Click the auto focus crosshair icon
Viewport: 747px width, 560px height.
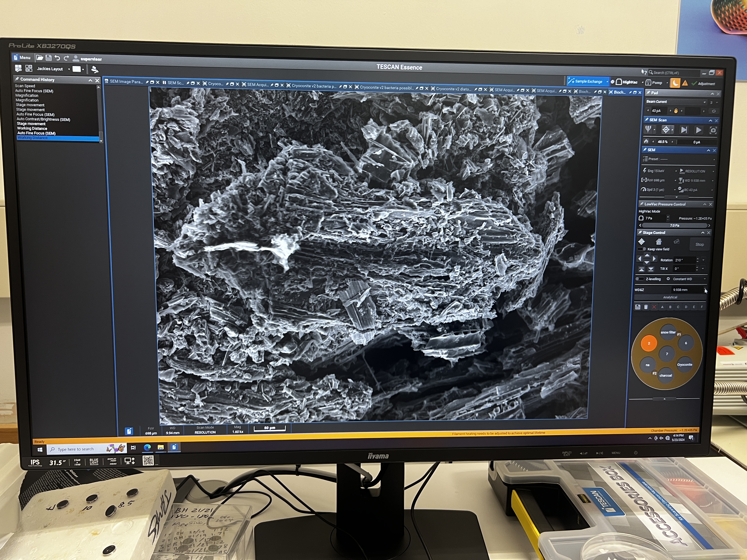[666, 130]
